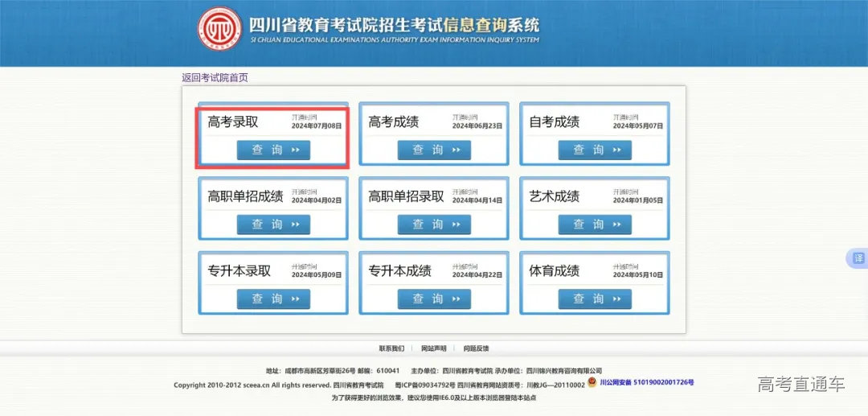Click the date 2024年05月07日
The width and height of the screenshot is (868, 416).
click(637, 126)
